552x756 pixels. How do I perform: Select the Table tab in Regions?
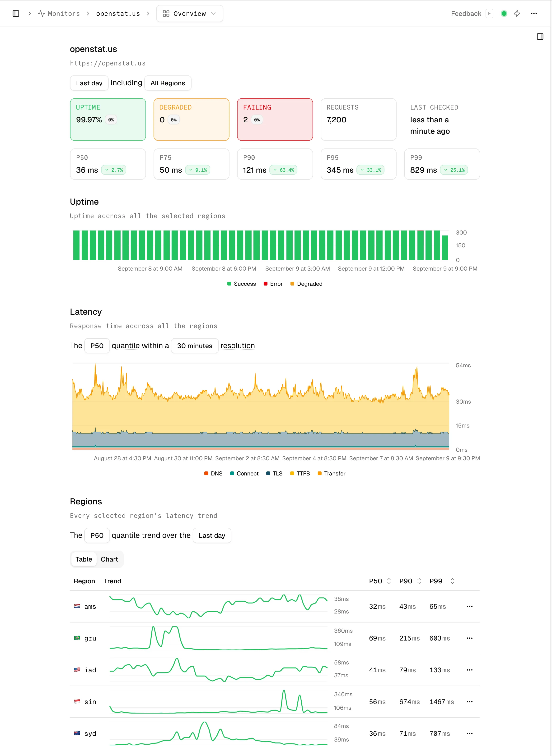tap(84, 559)
